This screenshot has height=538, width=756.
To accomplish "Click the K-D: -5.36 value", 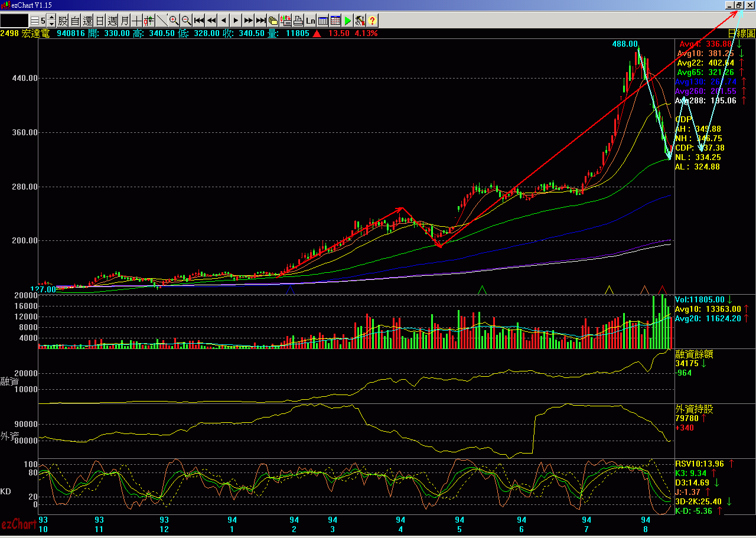I will tap(695, 511).
